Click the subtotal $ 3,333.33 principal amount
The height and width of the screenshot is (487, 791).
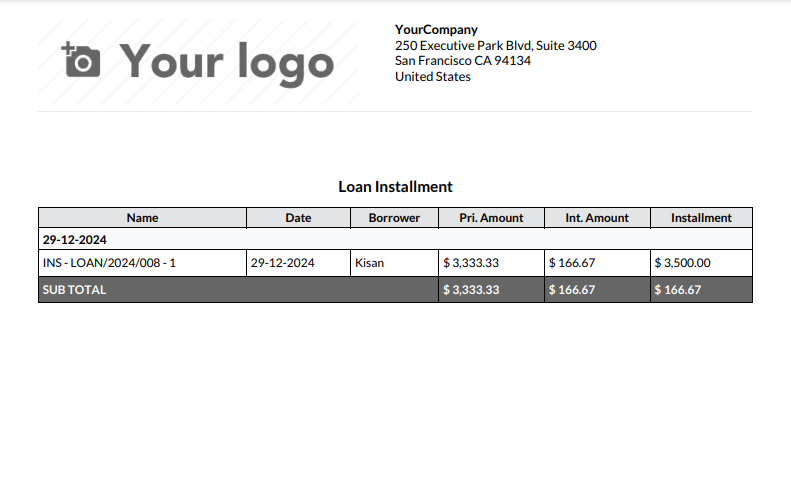point(471,290)
